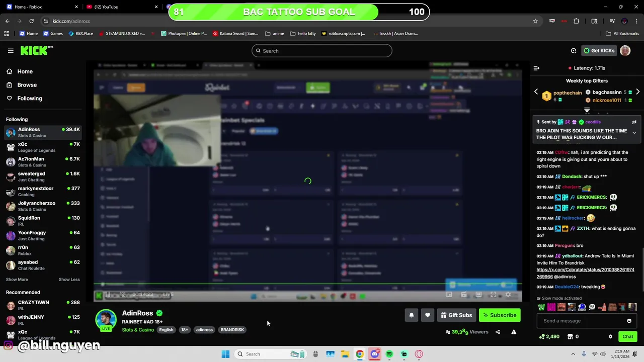
Task: Open CRAZYTAWN recommended channel
Action: [43, 305]
